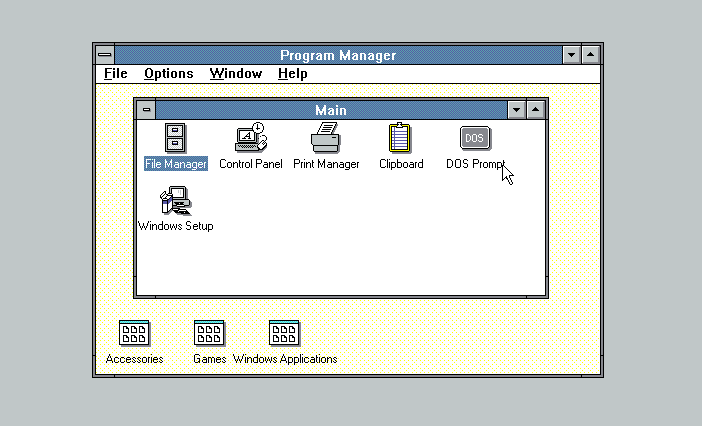Open the File menu
702x426 pixels.
tap(116, 74)
